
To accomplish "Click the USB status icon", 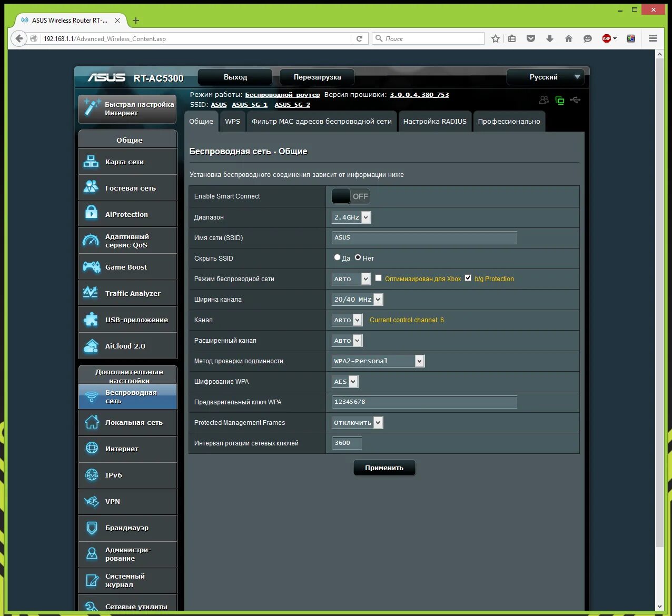I will (576, 100).
